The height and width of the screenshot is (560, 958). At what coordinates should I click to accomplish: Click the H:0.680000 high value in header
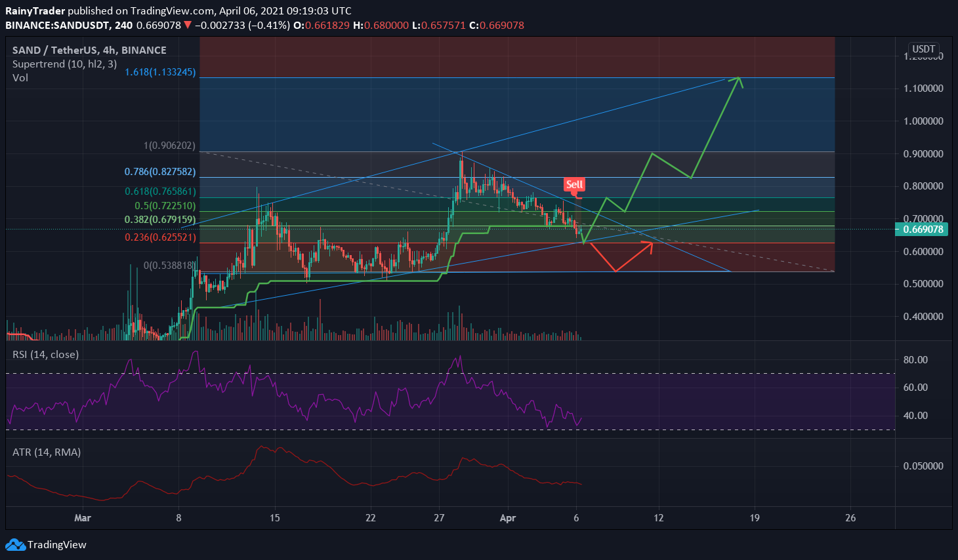(x=382, y=26)
